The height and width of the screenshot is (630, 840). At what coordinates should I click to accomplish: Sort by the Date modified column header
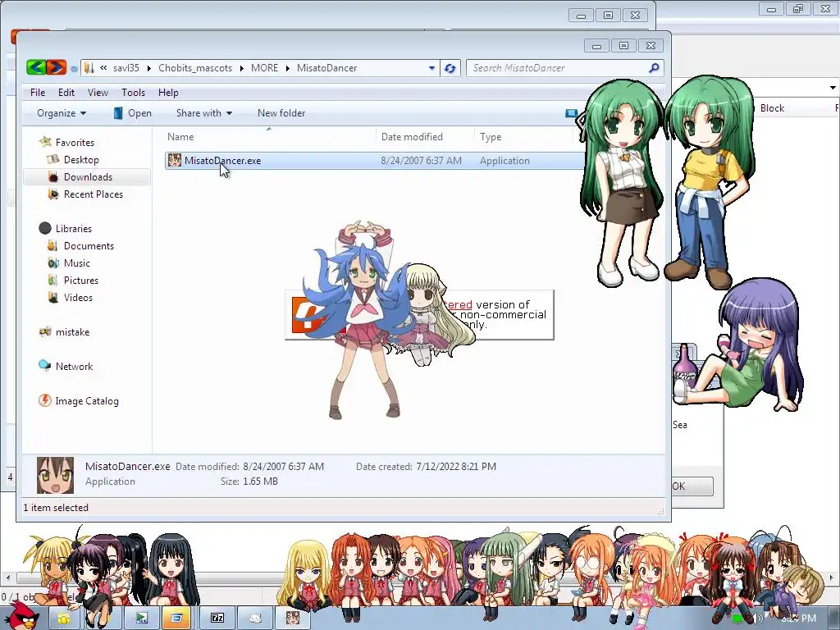(426, 137)
